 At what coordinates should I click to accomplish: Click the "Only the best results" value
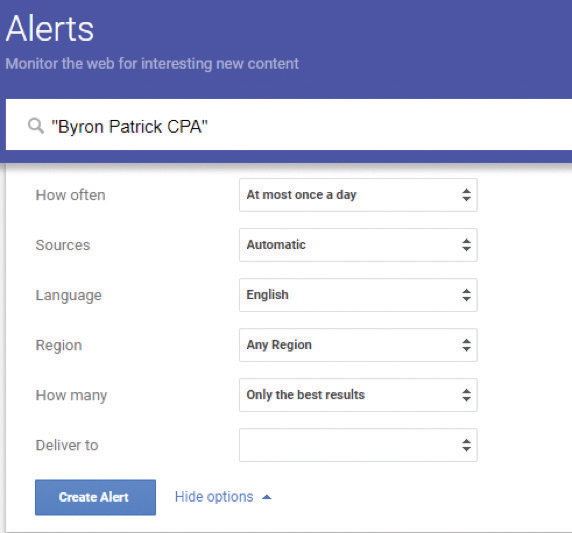306,395
